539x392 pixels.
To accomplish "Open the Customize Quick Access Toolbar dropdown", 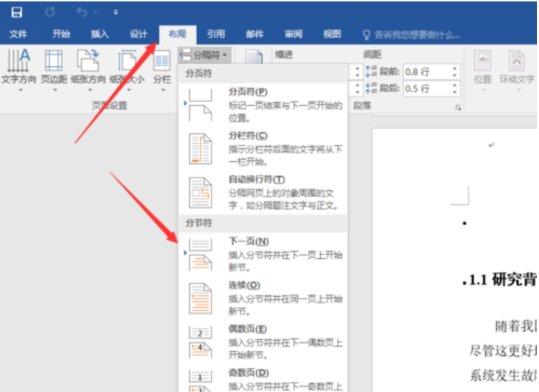I will 116,12.
